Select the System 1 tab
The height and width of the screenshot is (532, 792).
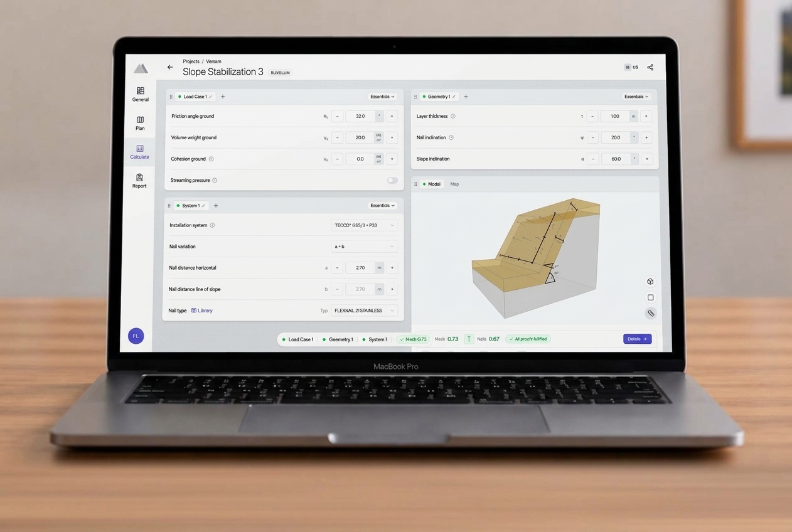pyautogui.click(x=191, y=206)
